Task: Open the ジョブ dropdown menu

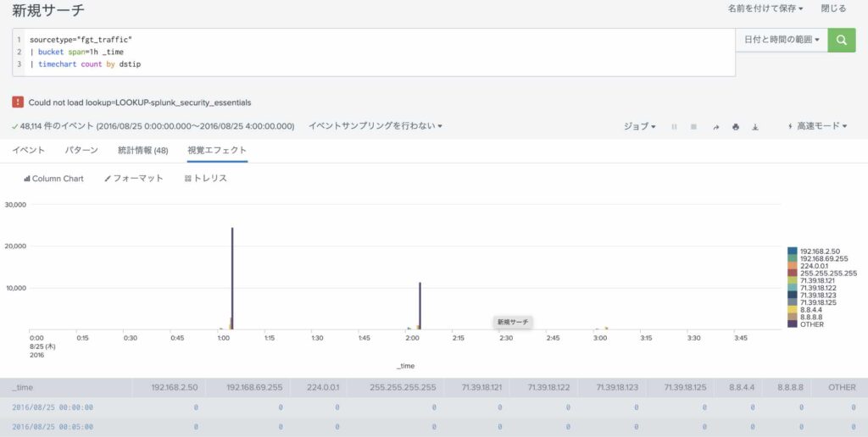Action: click(x=639, y=126)
